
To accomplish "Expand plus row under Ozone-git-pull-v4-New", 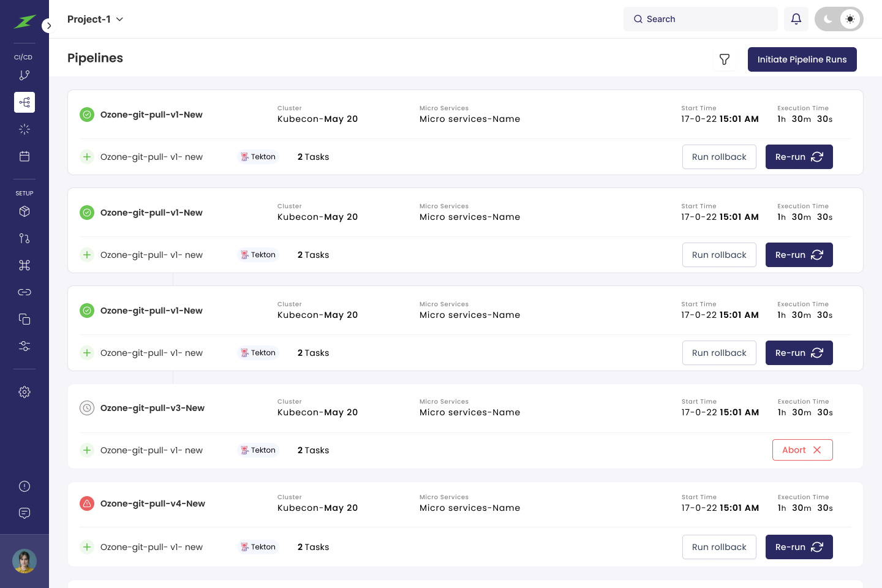I will 87,547.
